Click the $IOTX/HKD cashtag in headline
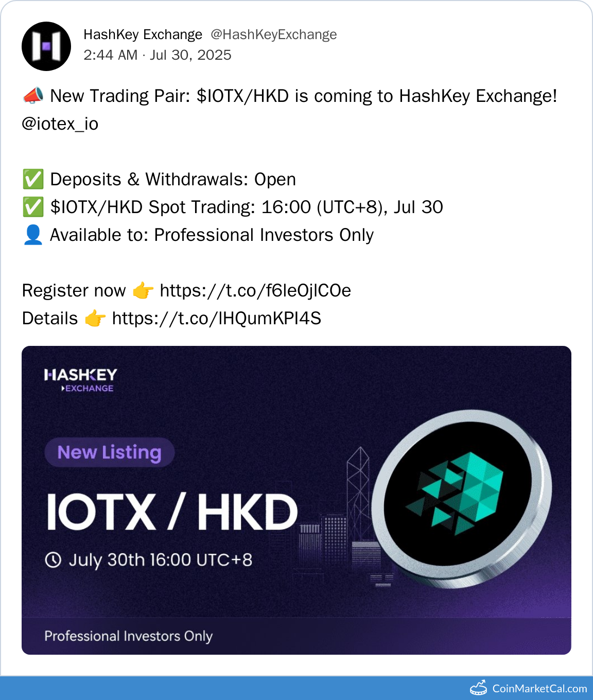The width and height of the screenshot is (593, 700). point(243,96)
